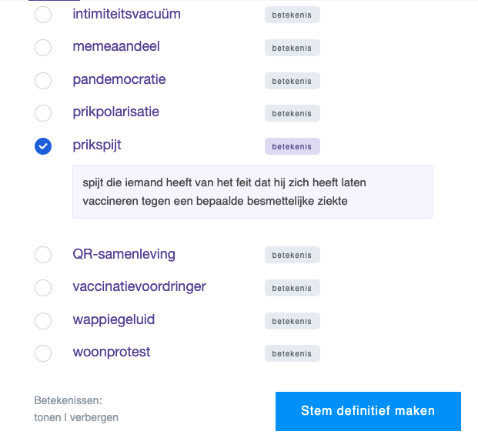Select the intimiteitsvacuüm radio button
Image resolution: width=478 pixels, height=448 pixels.
point(43,15)
